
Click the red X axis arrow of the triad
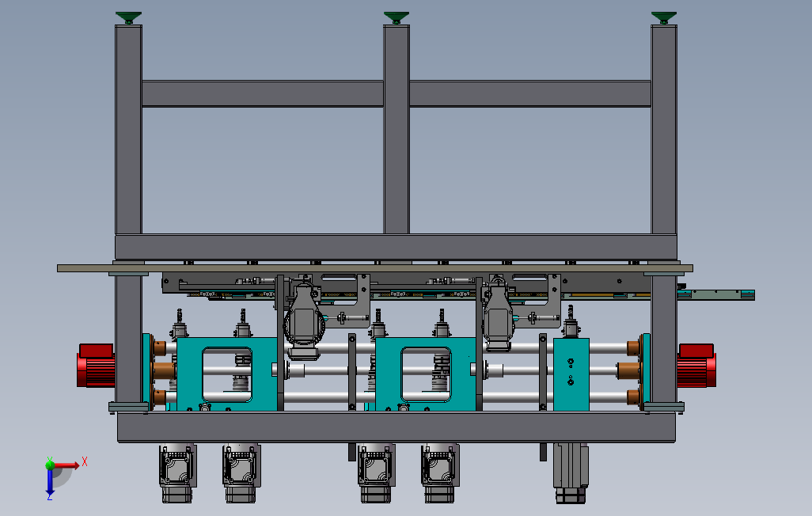tap(66, 465)
